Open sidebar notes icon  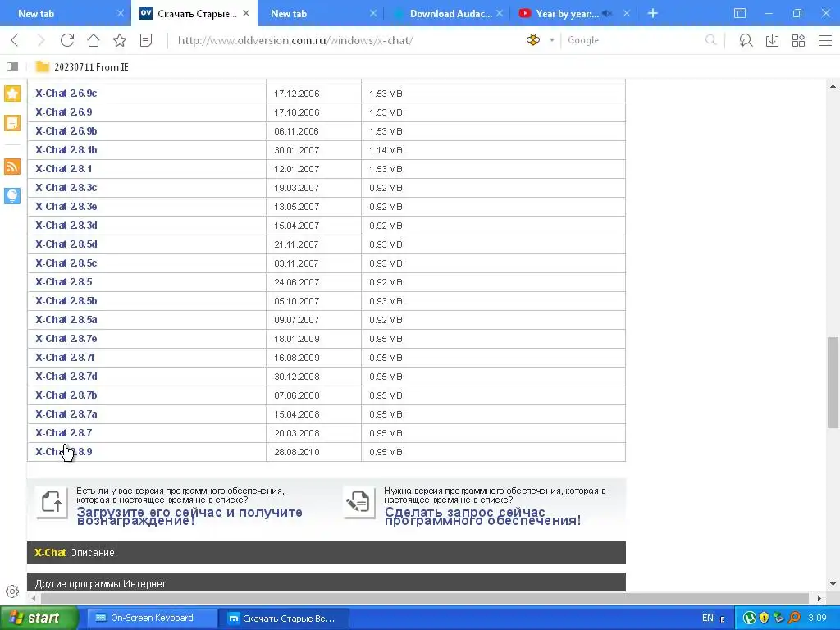[x=12, y=123]
